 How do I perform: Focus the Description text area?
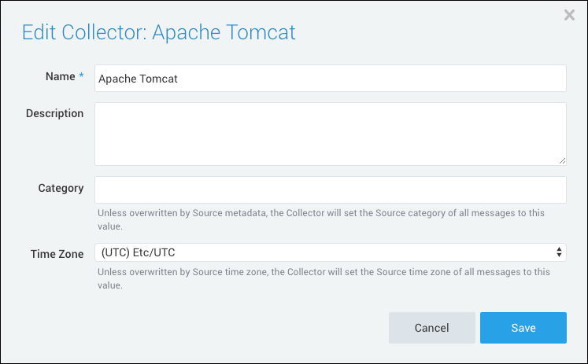(x=330, y=133)
